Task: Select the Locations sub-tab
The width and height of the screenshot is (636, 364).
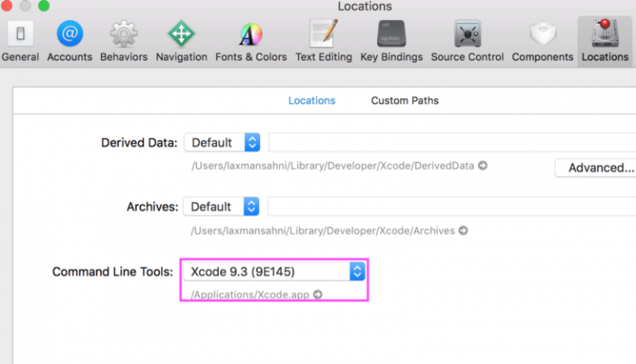Action: coord(311,101)
